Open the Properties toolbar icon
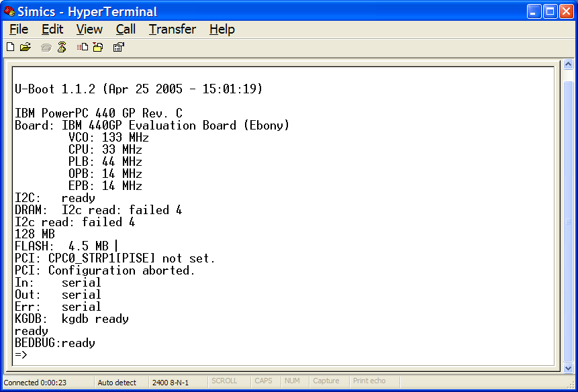The height and width of the screenshot is (392, 578). tap(119, 47)
